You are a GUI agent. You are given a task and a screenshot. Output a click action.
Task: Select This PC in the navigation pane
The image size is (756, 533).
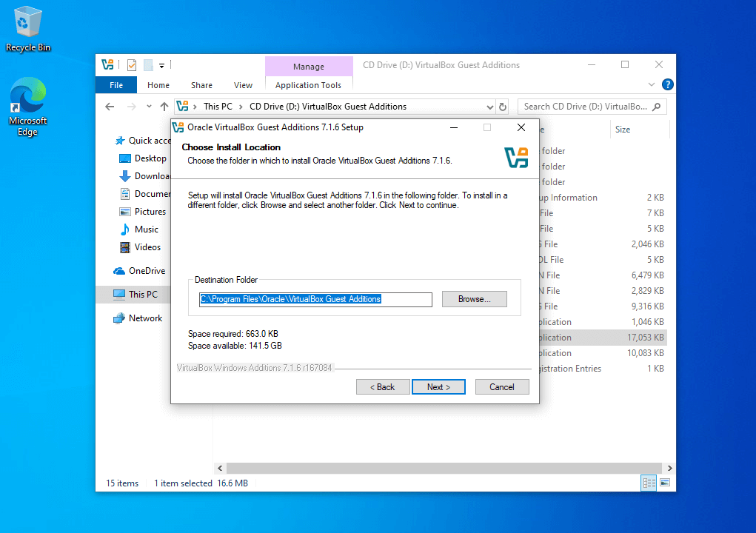[133, 295]
